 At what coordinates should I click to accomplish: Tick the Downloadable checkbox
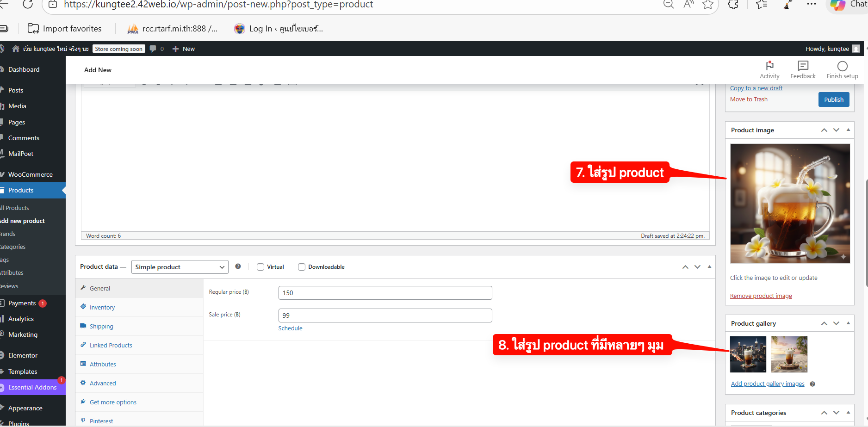point(302,267)
